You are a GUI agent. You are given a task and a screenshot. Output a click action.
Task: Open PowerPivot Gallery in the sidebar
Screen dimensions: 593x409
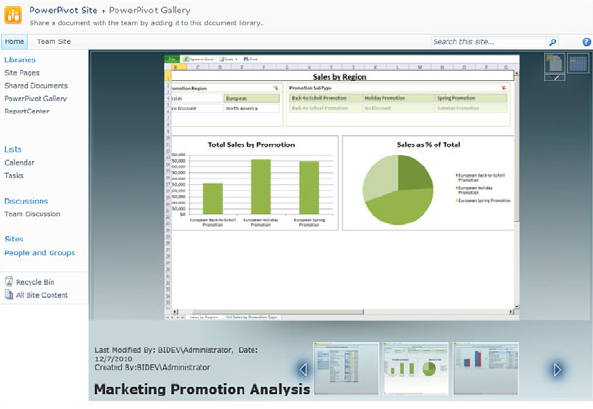click(x=36, y=98)
